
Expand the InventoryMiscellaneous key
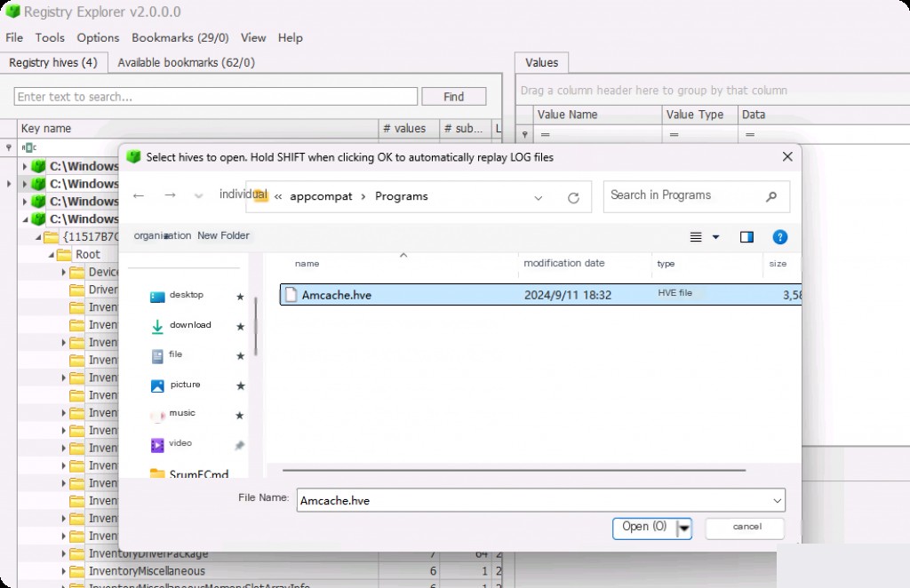pos(64,571)
